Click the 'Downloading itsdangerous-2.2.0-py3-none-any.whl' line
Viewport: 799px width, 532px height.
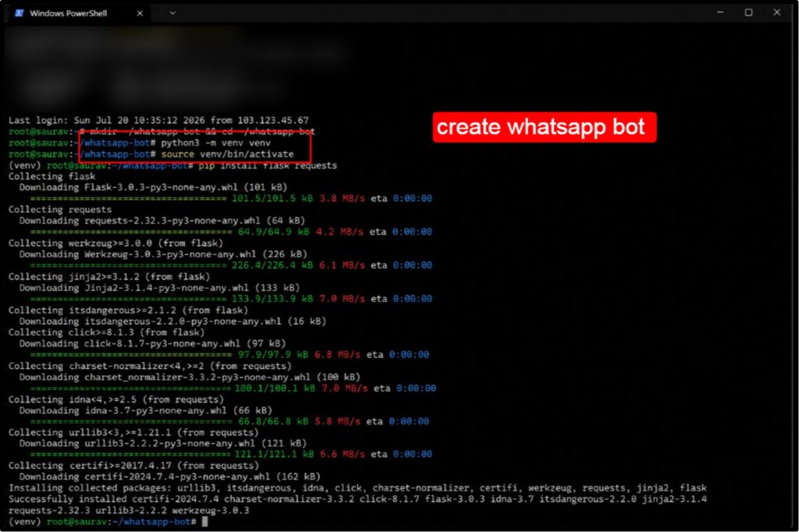[172, 321]
